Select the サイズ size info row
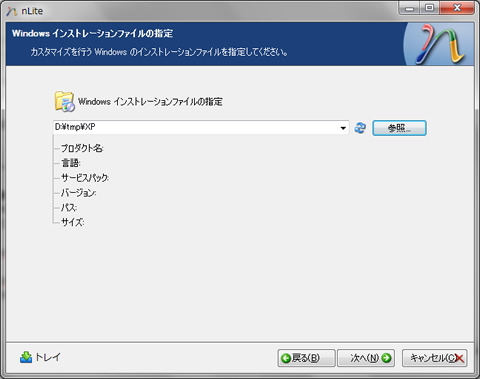Viewport: 480px width, 379px height. point(72,222)
